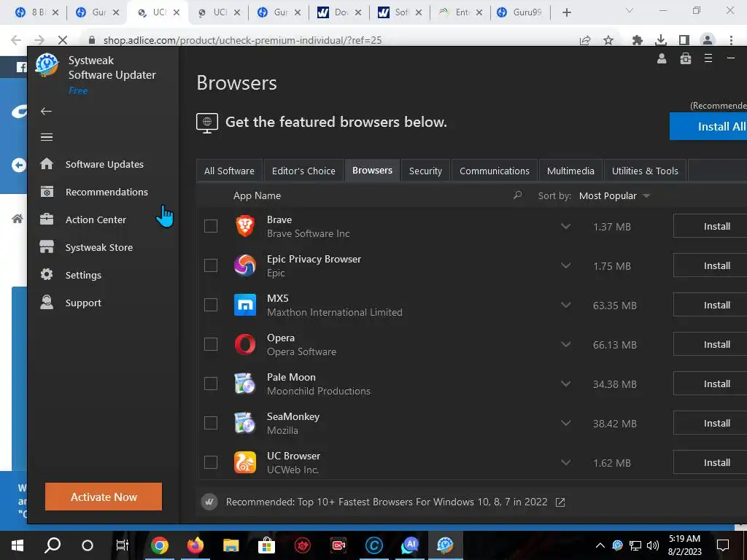
Task: Click the UC Browser squirrel icon
Action: [x=245, y=462]
